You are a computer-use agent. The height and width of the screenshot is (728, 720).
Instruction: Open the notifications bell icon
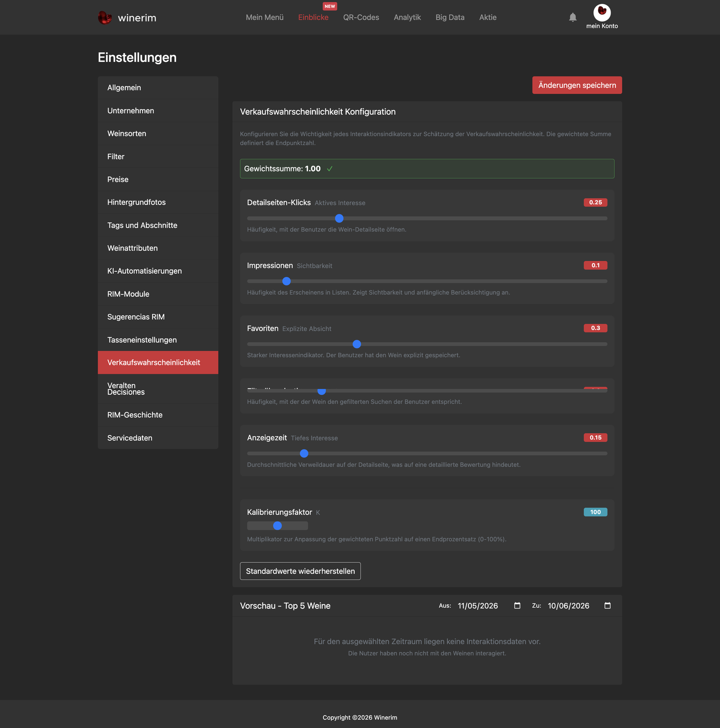(x=573, y=17)
